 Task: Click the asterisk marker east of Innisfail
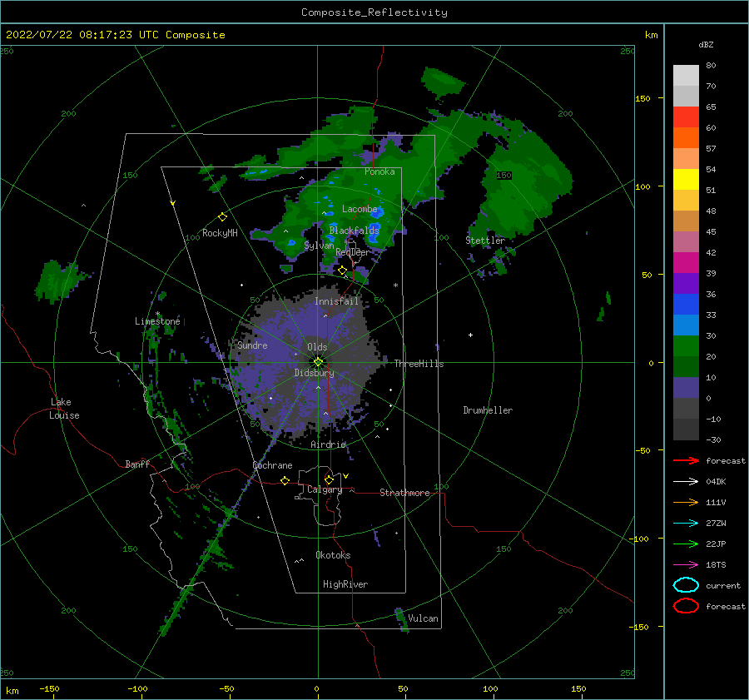[x=395, y=285]
